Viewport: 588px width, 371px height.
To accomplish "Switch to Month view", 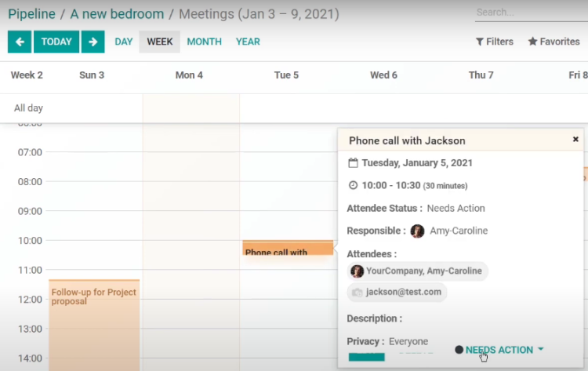I will point(204,42).
